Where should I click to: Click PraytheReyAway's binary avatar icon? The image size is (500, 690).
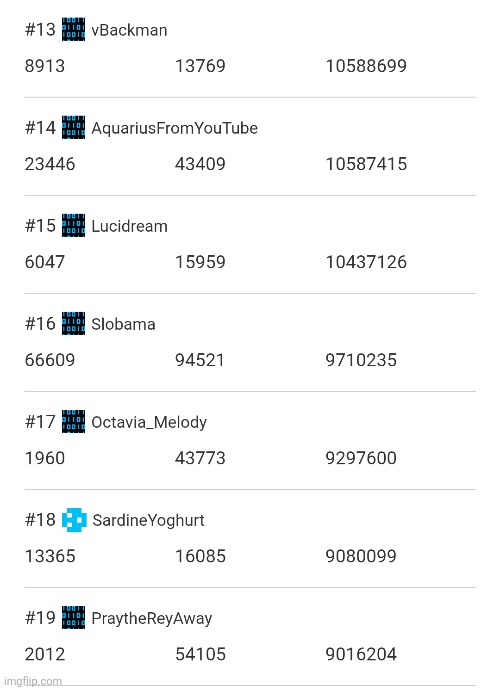(74, 618)
